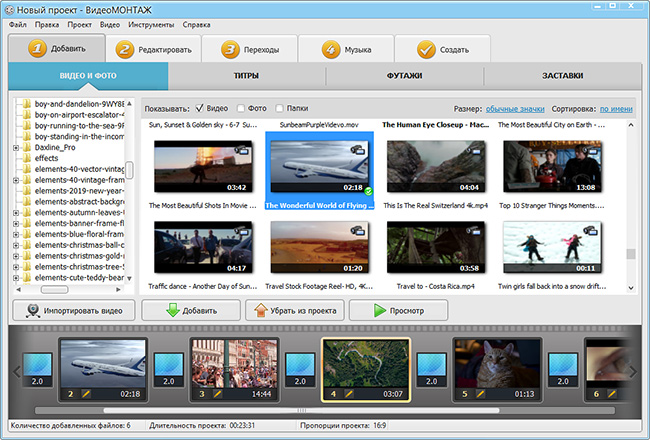Click the Убрать из проекта button
650x440 pixels.
click(295, 310)
